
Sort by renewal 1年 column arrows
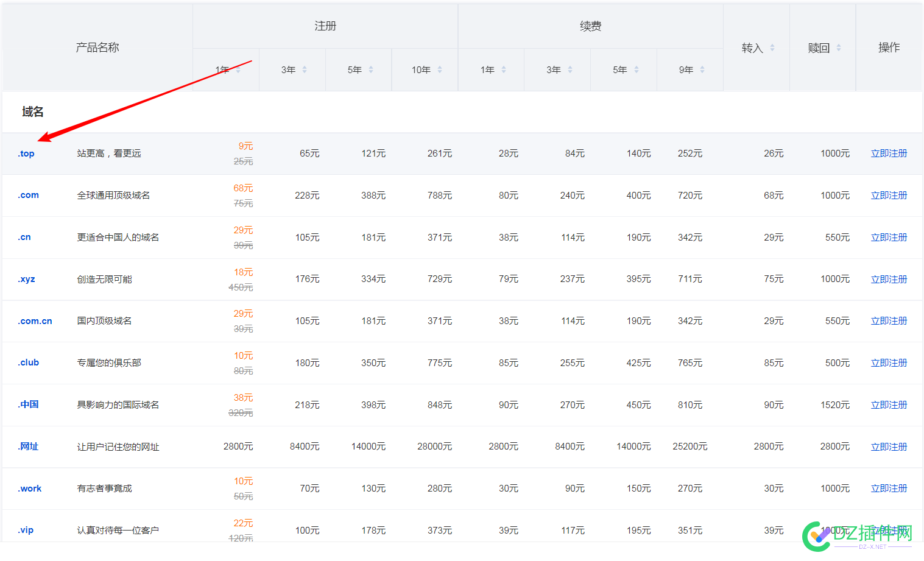[504, 70]
